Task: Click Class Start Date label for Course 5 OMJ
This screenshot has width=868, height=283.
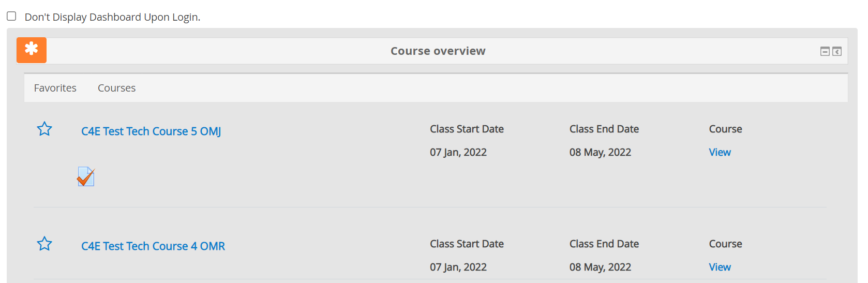Action: [x=467, y=129]
